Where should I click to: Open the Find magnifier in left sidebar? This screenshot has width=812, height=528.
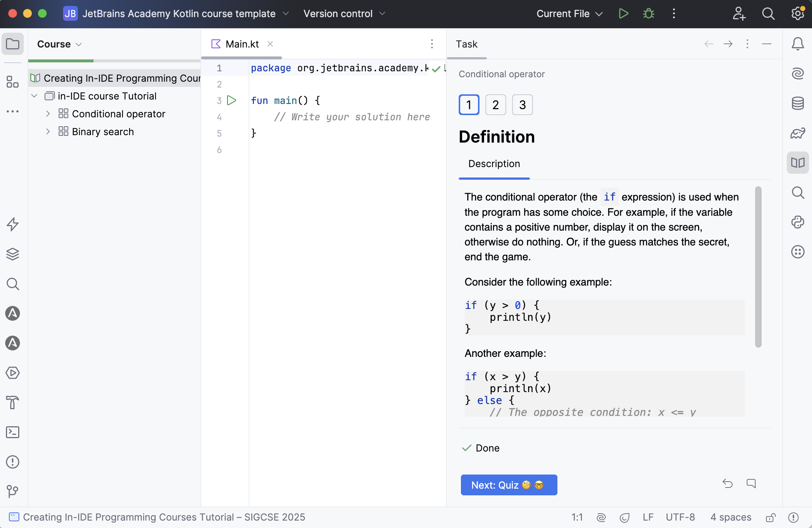click(x=13, y=284)
